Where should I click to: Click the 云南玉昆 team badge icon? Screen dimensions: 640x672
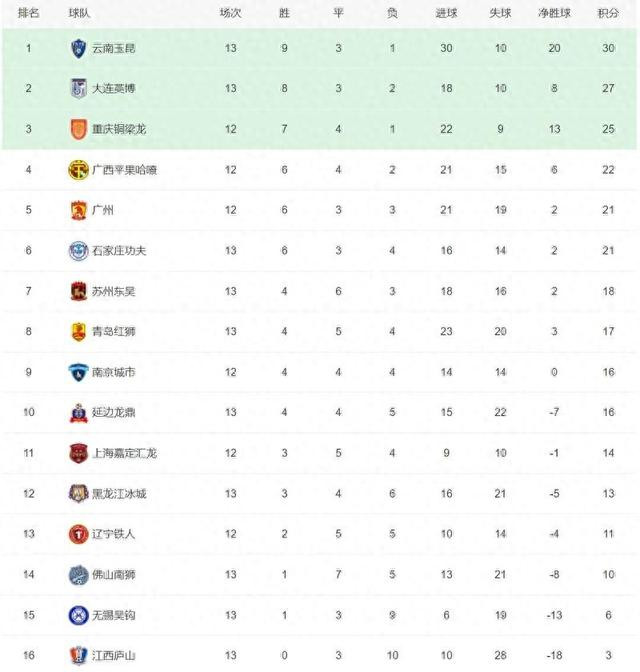[x=78, y=48]
